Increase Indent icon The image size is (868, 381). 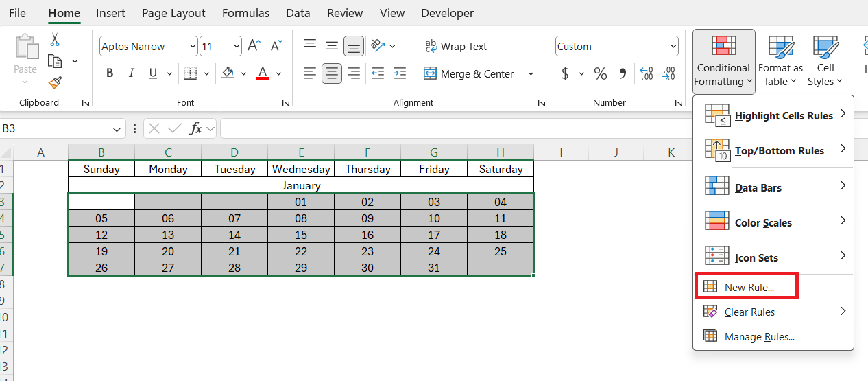coord(400,73)
